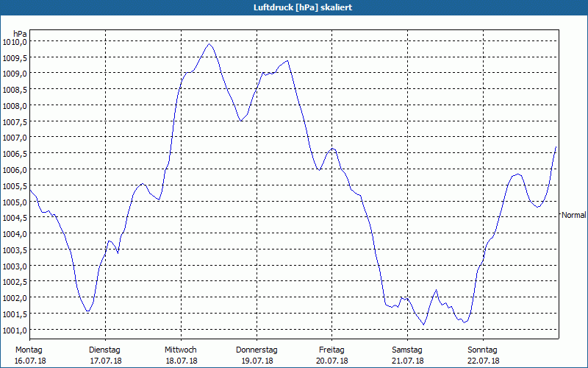This screenshot has height=368, width=588.
Task: Click the '1006,5' axis value
Action: tap(15, 154)
